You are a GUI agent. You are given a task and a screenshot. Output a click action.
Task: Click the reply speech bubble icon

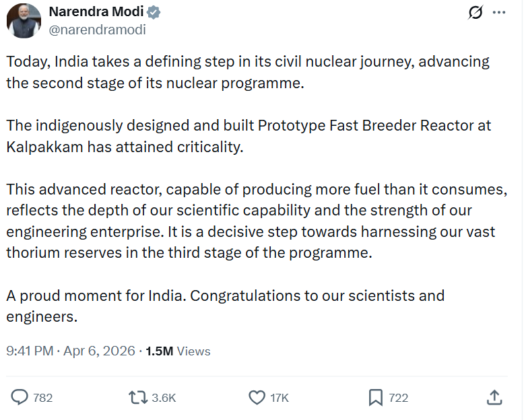[x=20, y=397]
